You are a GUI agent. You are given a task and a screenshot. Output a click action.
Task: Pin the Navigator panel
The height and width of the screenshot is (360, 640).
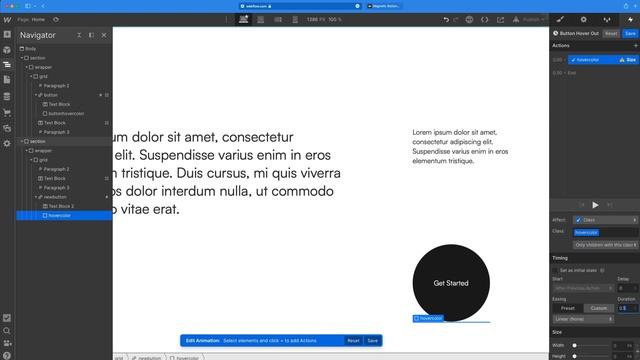point(91,35)
